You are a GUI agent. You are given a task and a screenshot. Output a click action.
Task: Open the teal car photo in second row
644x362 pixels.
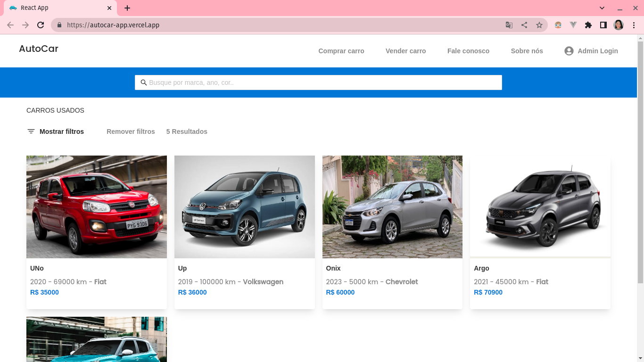[x=97, y=339]
